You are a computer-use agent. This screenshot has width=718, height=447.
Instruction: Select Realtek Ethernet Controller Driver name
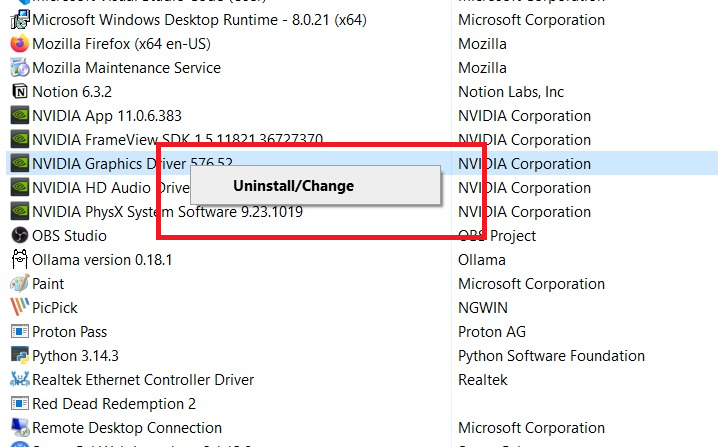click(143, 379)
